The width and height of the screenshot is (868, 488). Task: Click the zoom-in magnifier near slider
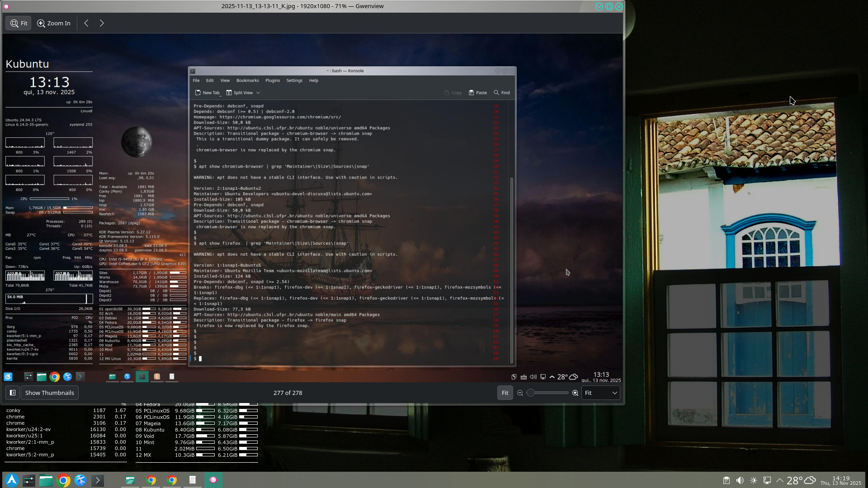coord(575,393)
